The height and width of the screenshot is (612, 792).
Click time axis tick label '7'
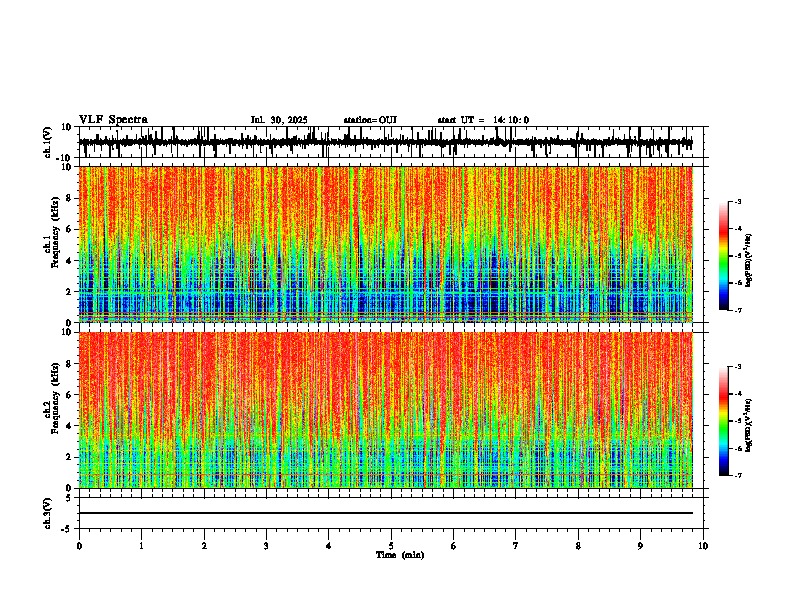(516, 546)
